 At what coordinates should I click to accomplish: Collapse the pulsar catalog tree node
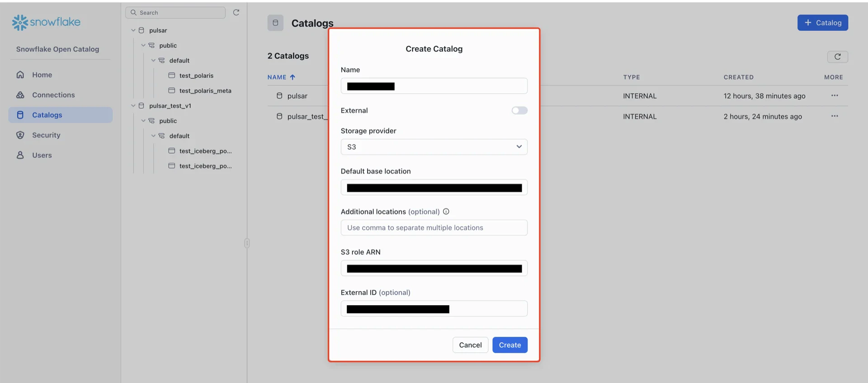tap(133, 30)
